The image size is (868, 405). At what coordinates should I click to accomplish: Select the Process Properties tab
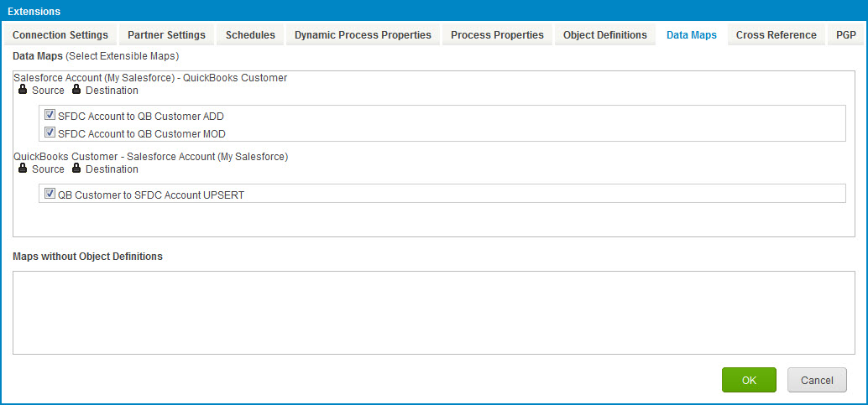(497, 35)
